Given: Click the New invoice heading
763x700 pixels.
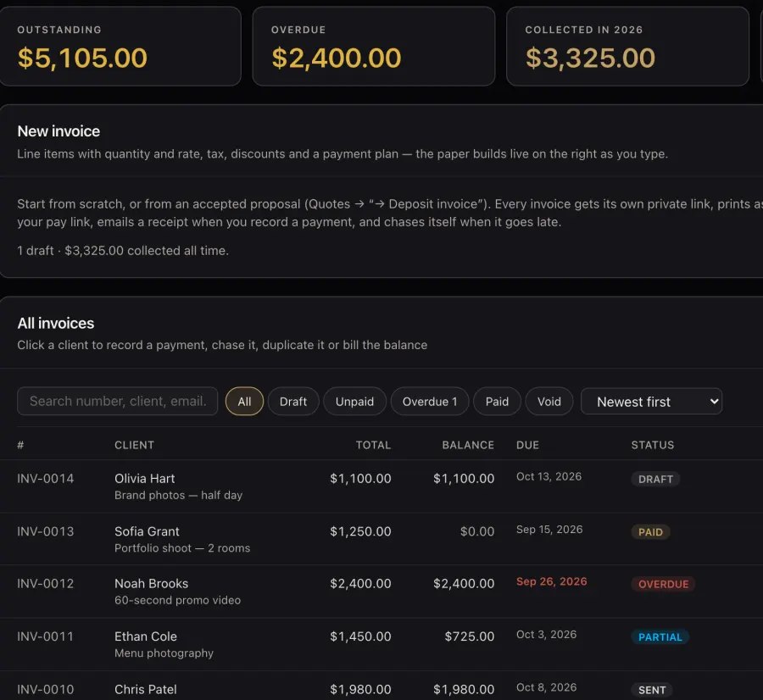Looking at the screenshot, I should point(58,131).
